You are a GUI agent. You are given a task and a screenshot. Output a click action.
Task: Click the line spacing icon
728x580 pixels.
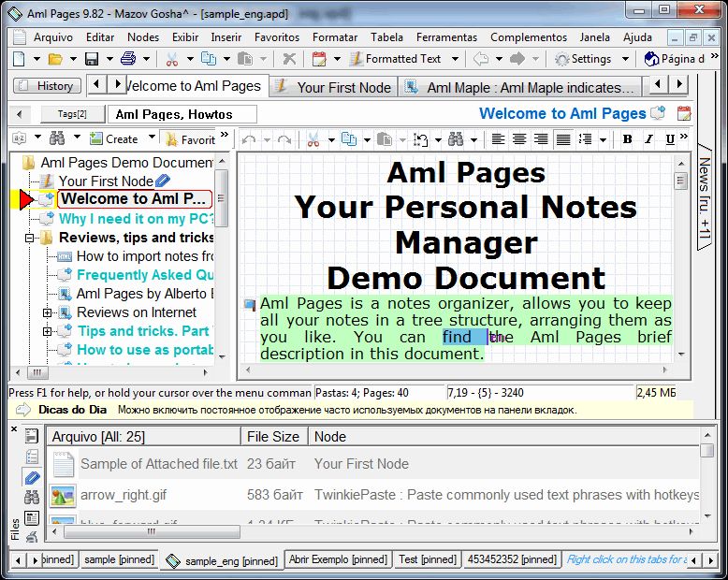585,138
